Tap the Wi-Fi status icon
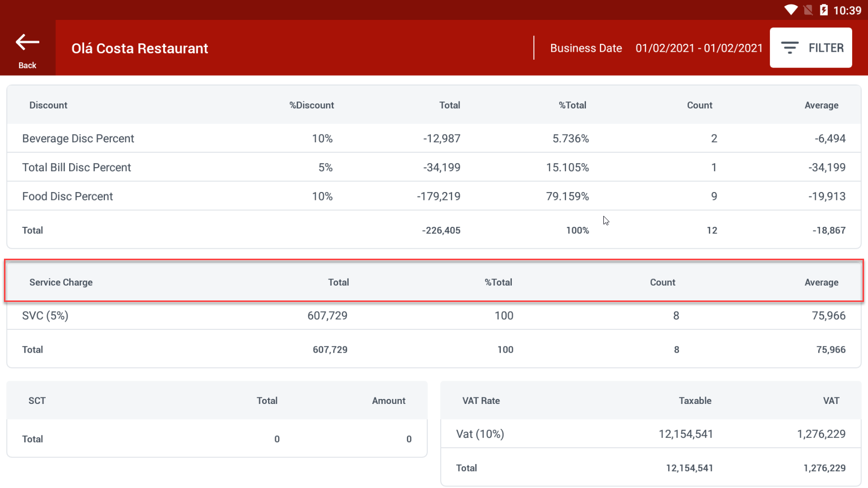 click(790, 10)
